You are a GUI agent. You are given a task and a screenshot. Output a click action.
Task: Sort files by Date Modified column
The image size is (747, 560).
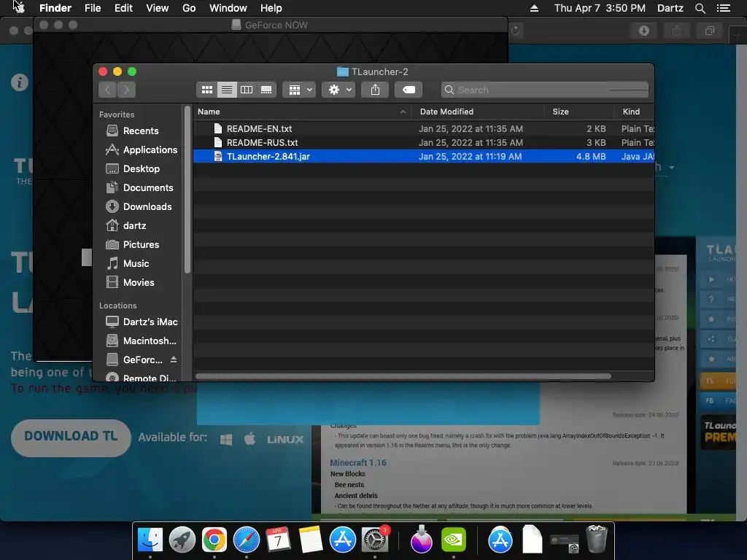point(478,112)
